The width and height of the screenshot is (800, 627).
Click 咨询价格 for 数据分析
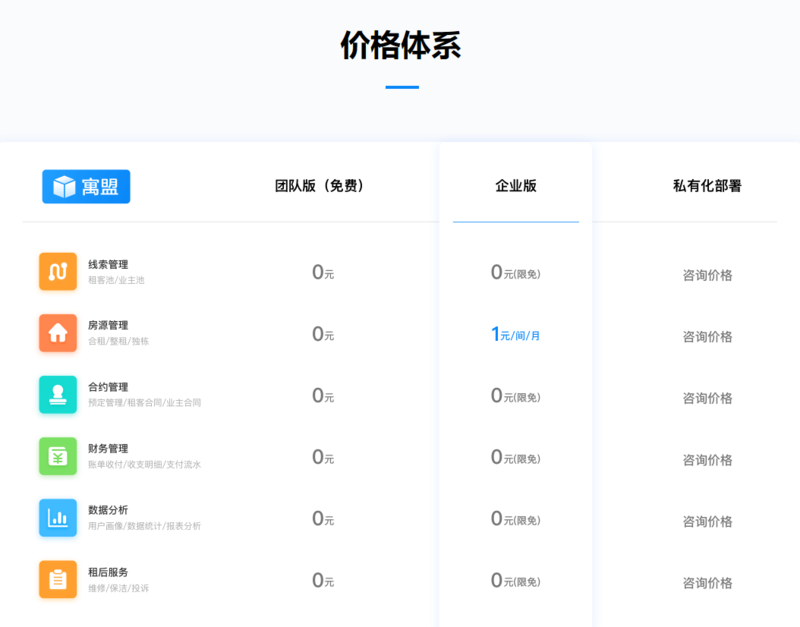click(x=707, y=522)
